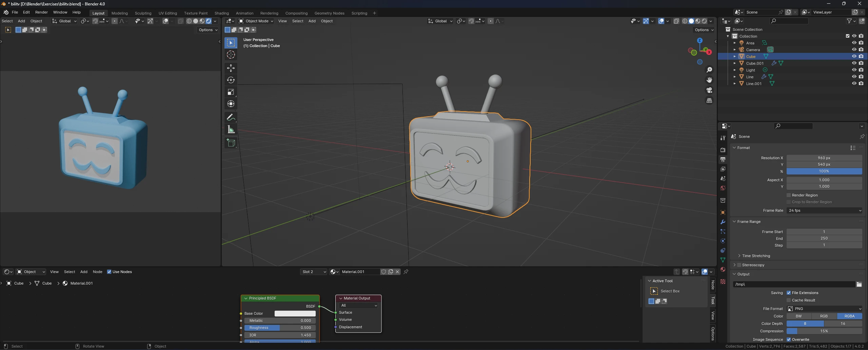Viewport: 868px width, 350px height.
Task: Hide Cube.001 in viewport
Action: pos(854,63)
